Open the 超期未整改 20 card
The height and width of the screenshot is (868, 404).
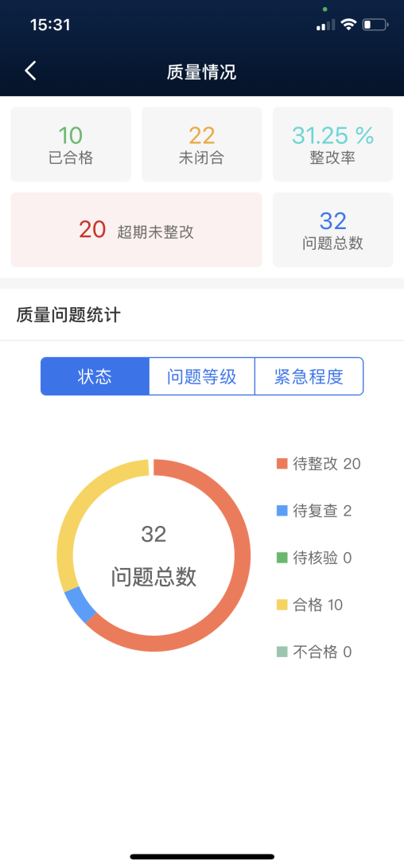click(136, 230)
